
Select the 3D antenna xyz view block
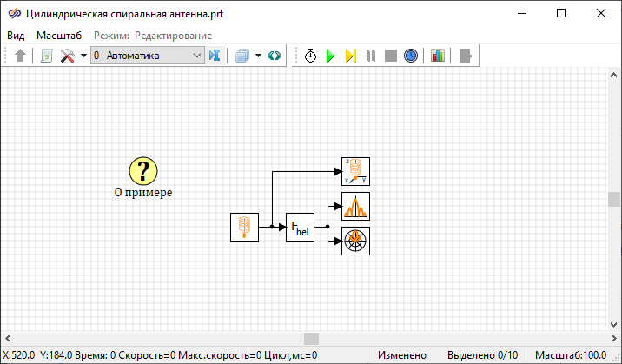[x=355, y=171]
